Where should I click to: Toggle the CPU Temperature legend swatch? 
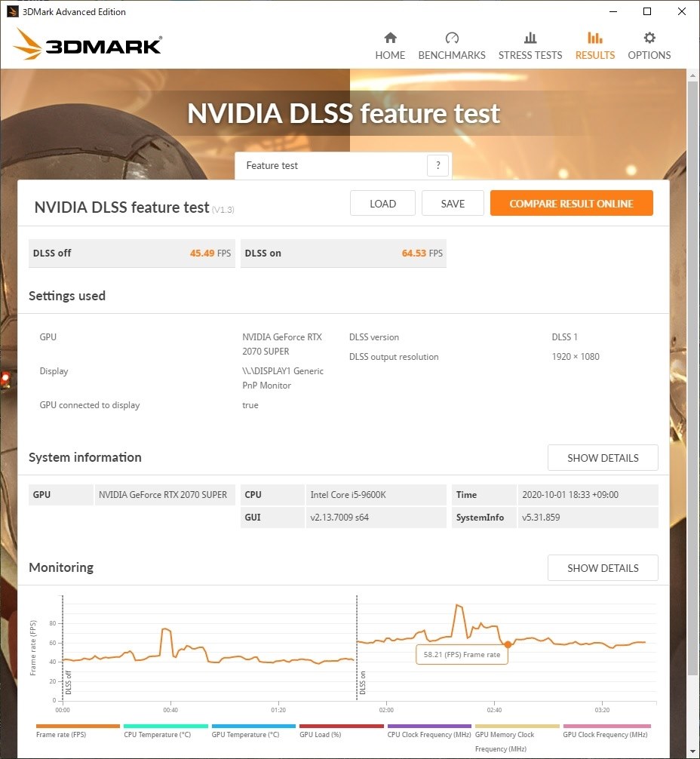point(165,726)
